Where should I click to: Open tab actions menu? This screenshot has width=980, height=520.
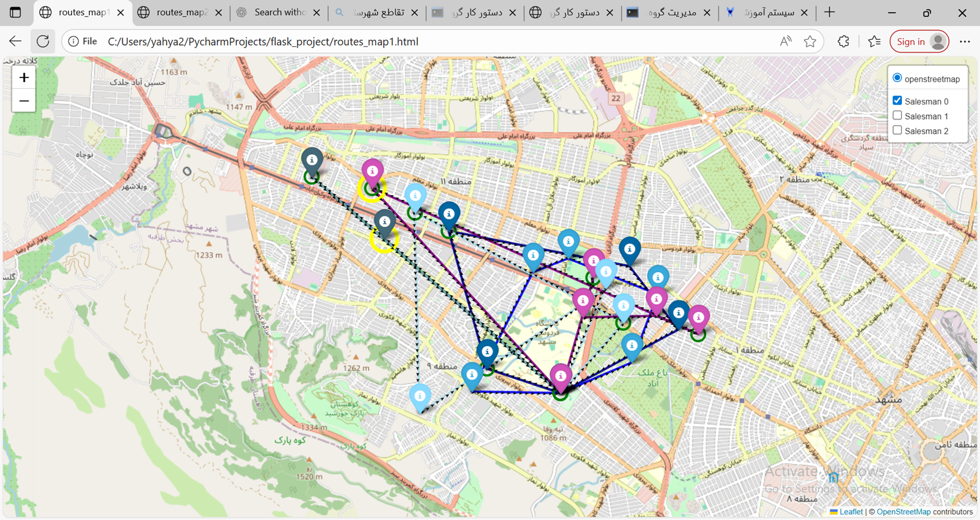click(x=15, y=12)
